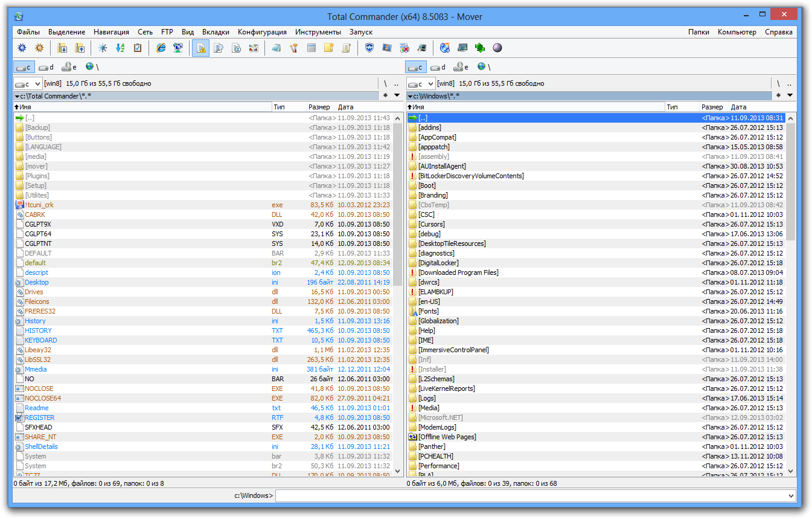Open left panel directory history arrow
The width and height of the screenshot is (812, 519).
pyautogui.click(x=397, y=95)
